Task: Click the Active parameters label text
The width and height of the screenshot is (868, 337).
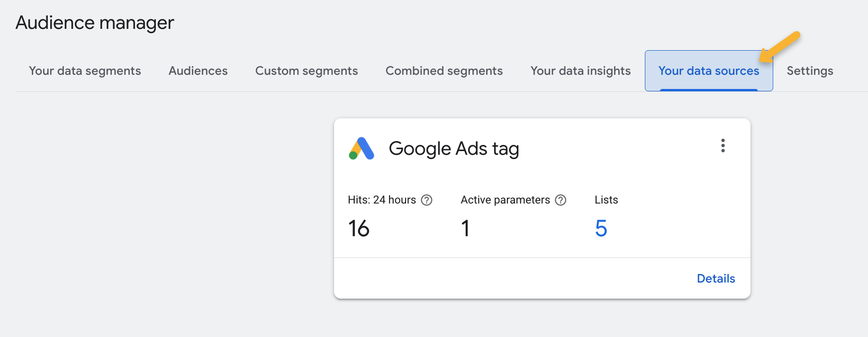Action: coord(505,200)
